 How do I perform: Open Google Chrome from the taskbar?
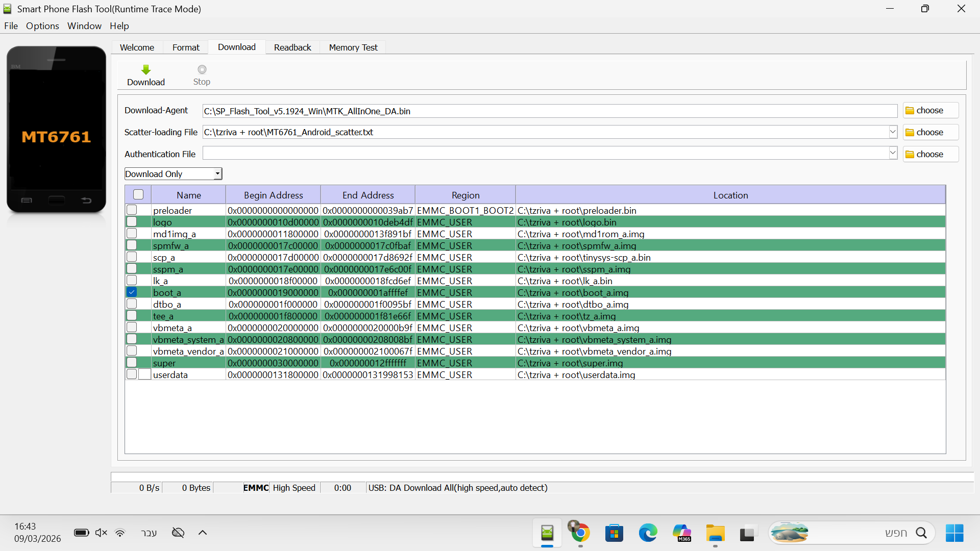(580, 533)
